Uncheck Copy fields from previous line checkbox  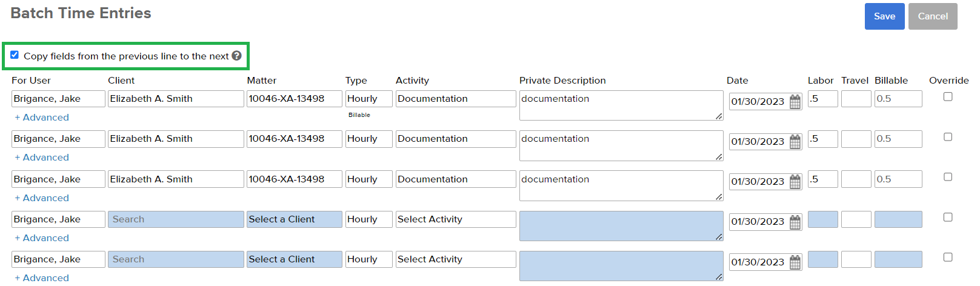click(15, 55)
